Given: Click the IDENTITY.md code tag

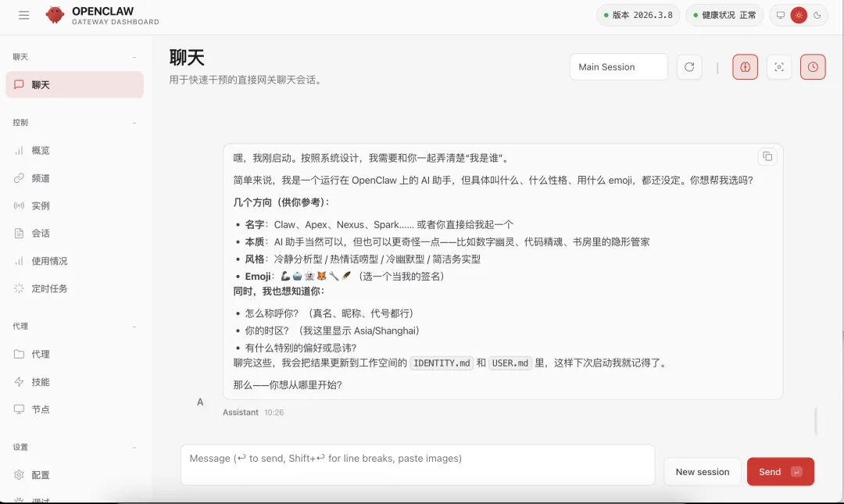Looking at the screenshot, I should 442,363.
